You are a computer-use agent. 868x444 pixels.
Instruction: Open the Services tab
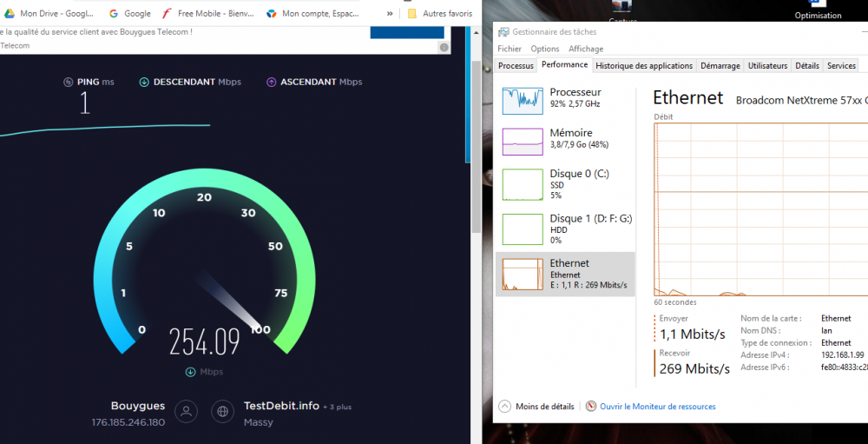(841, 66)
